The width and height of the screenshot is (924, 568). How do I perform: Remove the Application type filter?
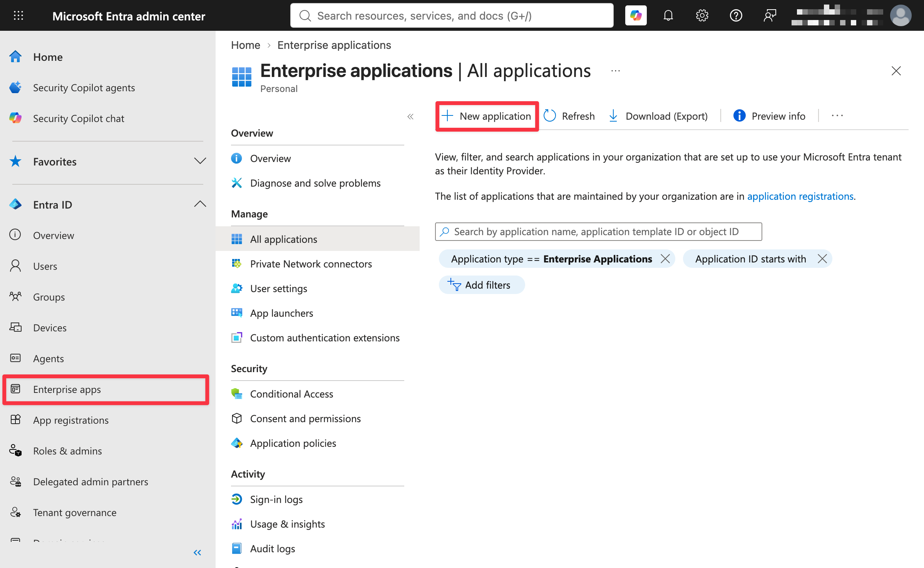click(665, 259)
